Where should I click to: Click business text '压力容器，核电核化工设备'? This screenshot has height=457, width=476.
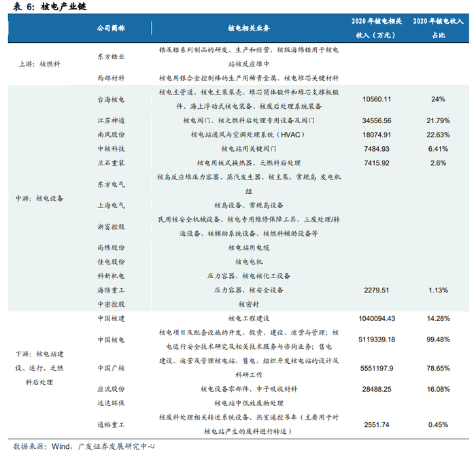pyautogui.click(x=249, y=276)
